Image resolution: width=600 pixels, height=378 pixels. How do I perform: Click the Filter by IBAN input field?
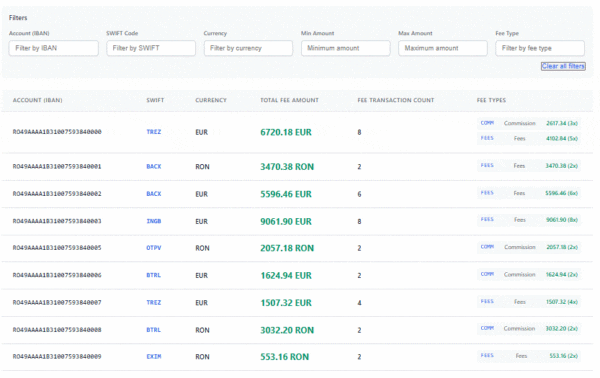(x=54, y=48)
